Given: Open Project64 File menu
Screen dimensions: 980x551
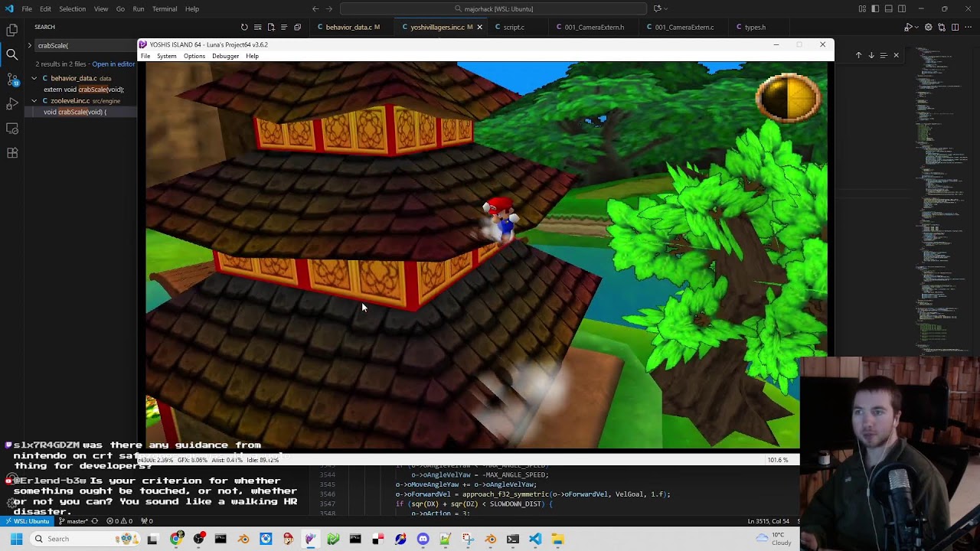Looking at the screenshot, I should pyautogui.click(x=145, y=56).
